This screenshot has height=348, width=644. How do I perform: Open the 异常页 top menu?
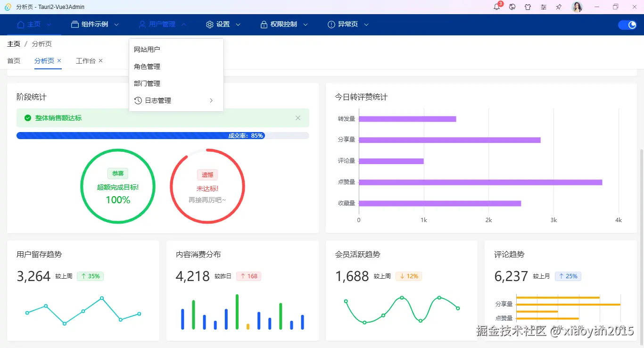pos(348,25)
